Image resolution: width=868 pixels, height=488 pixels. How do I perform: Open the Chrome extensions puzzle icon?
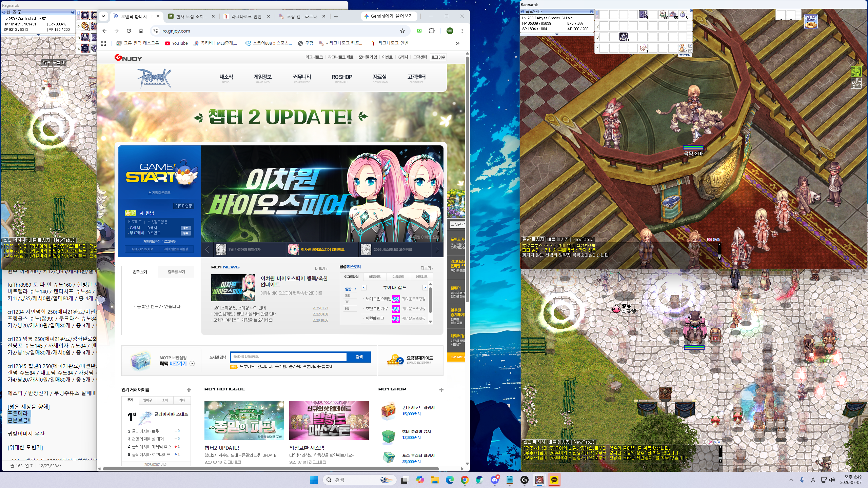coord(432,31)
